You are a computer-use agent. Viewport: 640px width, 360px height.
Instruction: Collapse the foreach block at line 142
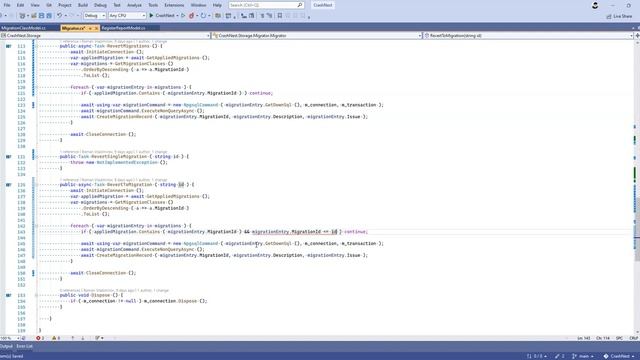point(36,226)
